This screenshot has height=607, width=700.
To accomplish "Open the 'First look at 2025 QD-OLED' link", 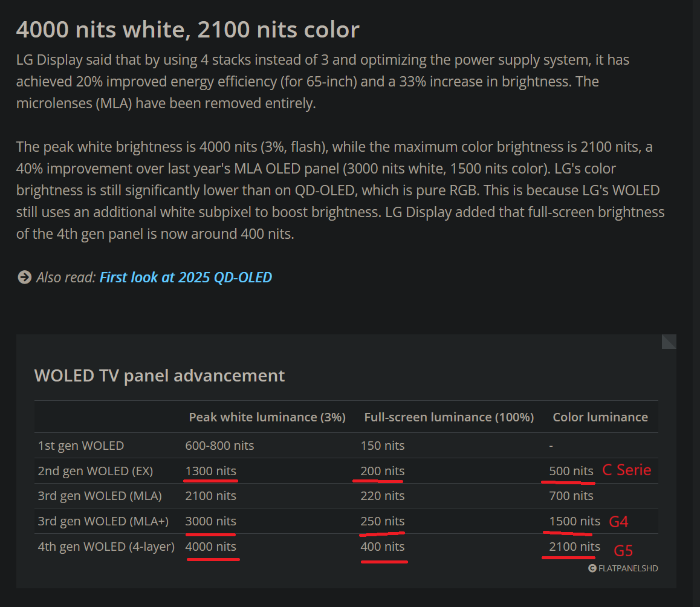I will click(185, 277).
